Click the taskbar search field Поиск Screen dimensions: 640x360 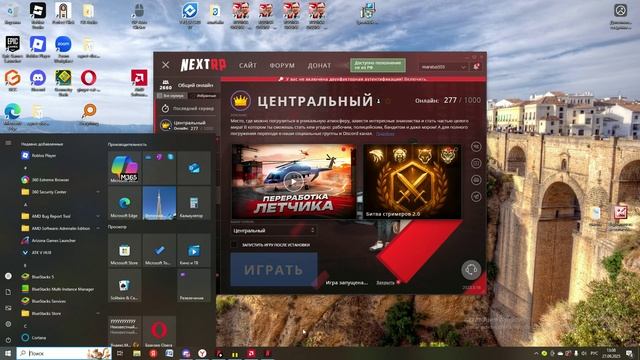pos(64,353)
